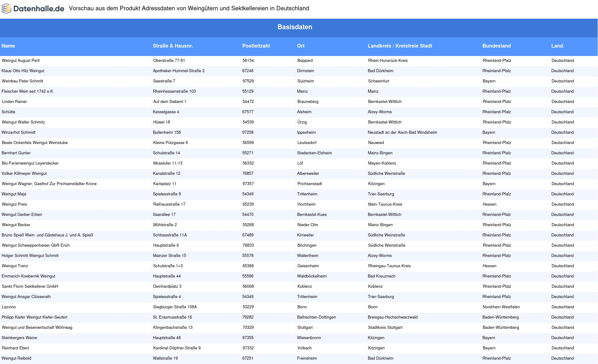
Task: Click the Datenhalle.de logo icon
Action: pyautogui.click(x=7, y=9)
